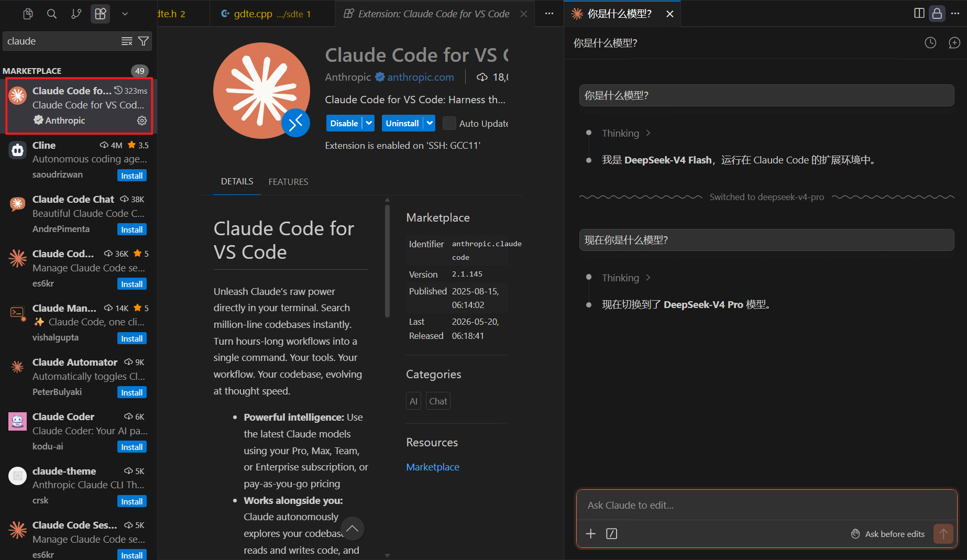Switch to the FEATURES tab
967x560 pixels.
point(288,181)
